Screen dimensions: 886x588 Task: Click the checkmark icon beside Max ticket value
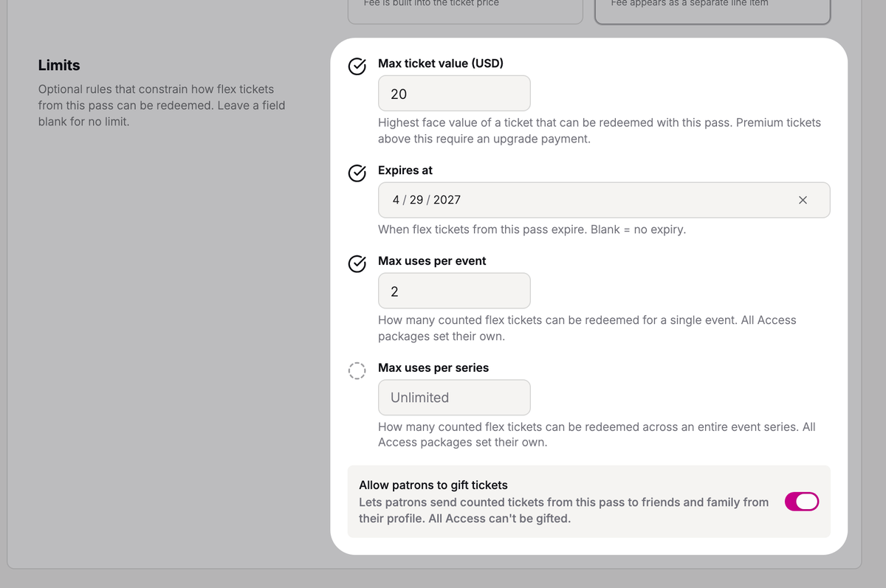coord(357,66)
